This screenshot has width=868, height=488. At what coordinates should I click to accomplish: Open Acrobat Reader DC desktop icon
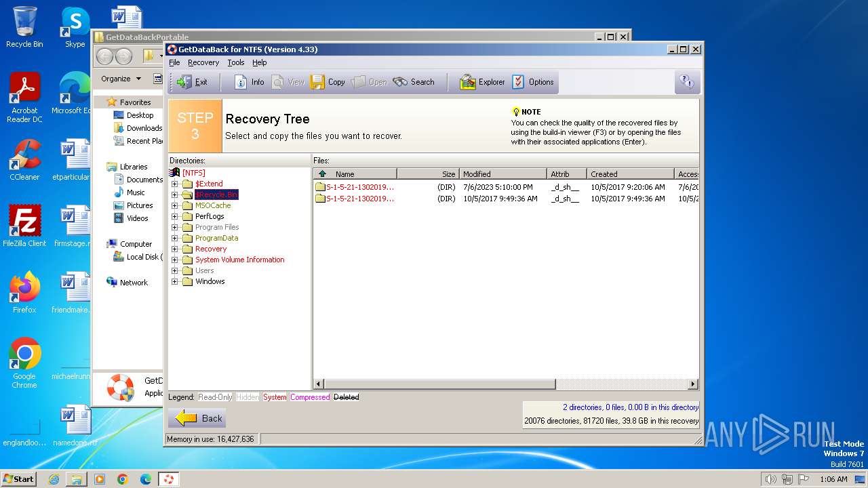tap(24, 98)
